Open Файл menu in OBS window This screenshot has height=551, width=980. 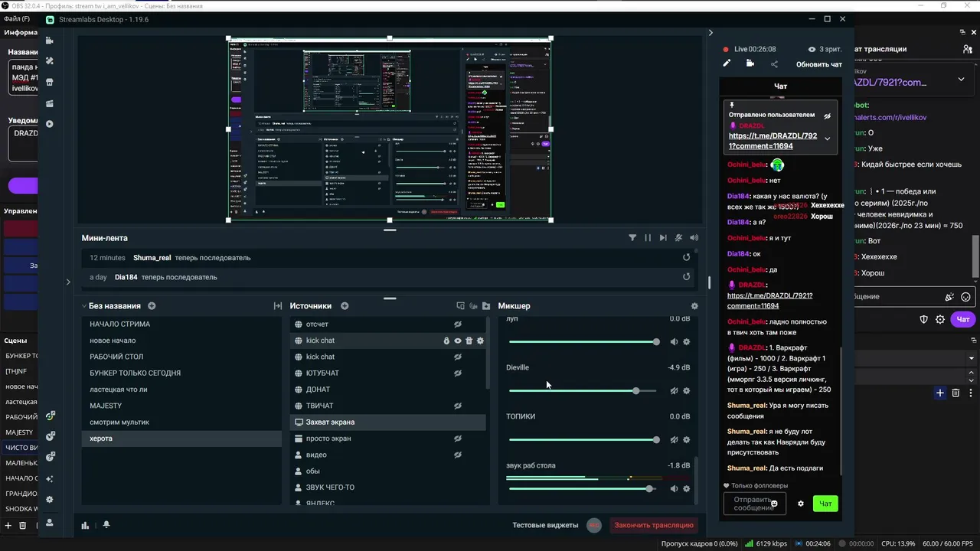tap(16, 18)
